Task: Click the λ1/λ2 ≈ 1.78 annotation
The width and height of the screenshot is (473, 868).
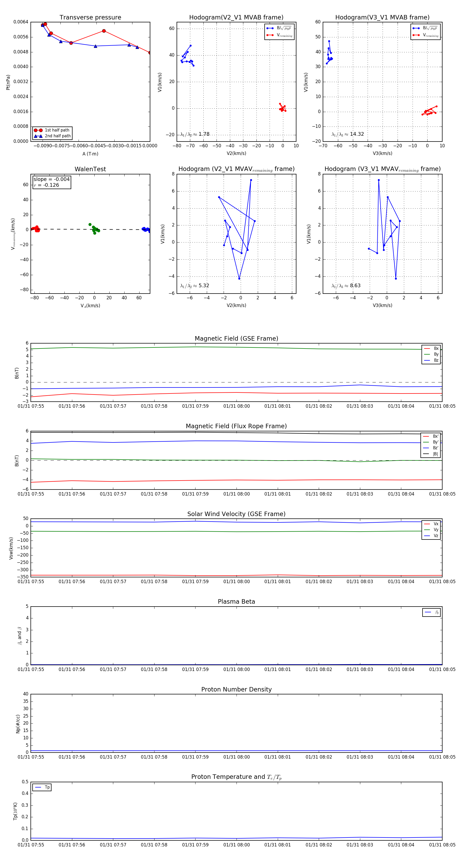Action: (195, 134)
